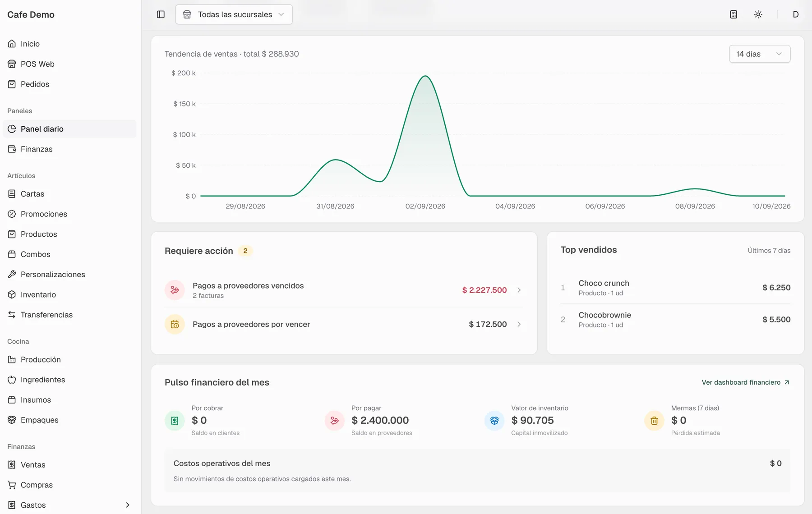This screenshot has height=514, width=812.
Task: Open POS Web menu item
Action: click(x=69, y=64)
